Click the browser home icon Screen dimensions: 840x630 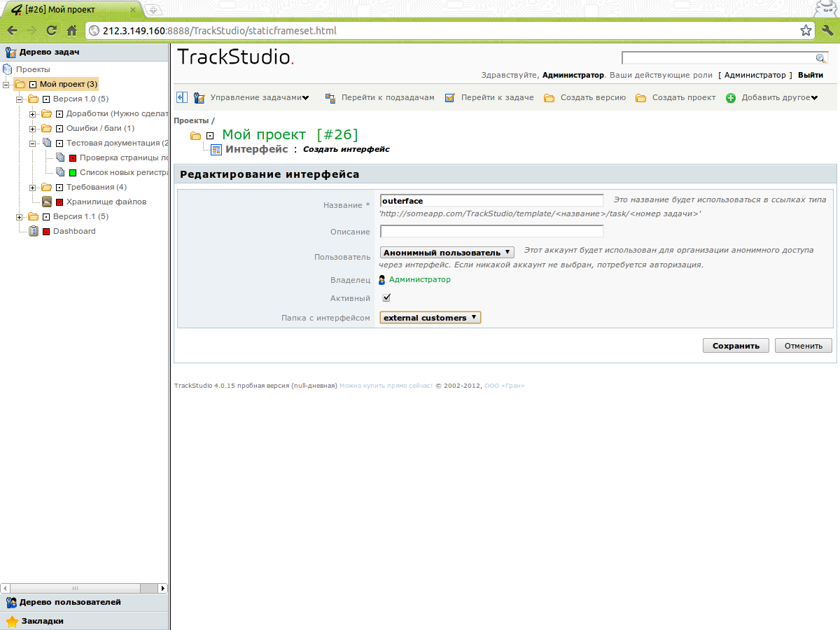pyautogui.click(x=71, y=31)
